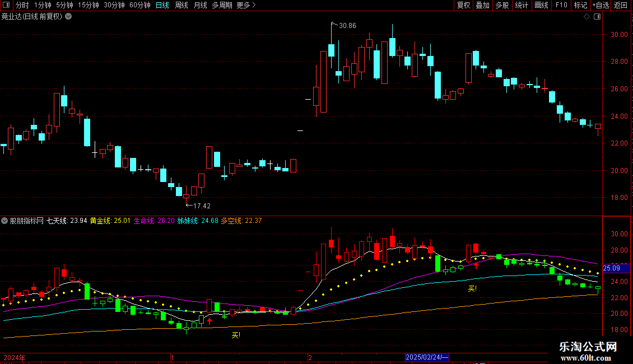Open F10 company information

pyautogui.click(x=561, y=5)
